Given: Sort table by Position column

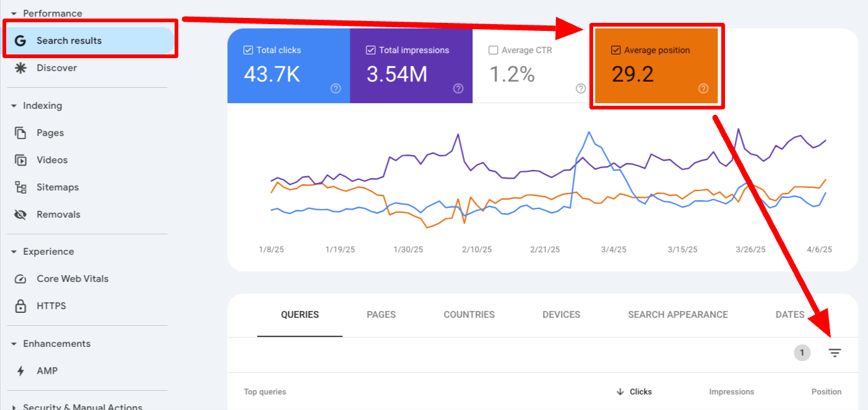Looking at the screenshot, I should pos(827,392).
